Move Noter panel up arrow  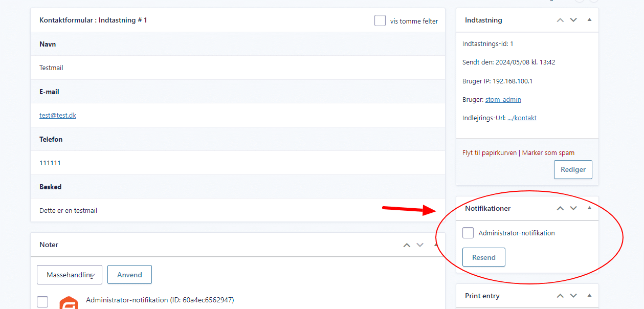click(407, 245)
